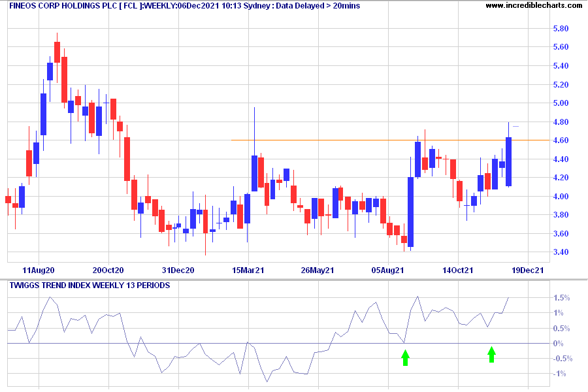Select the 3.60 price axis label
Screen dimensions: 588x392
561,233
